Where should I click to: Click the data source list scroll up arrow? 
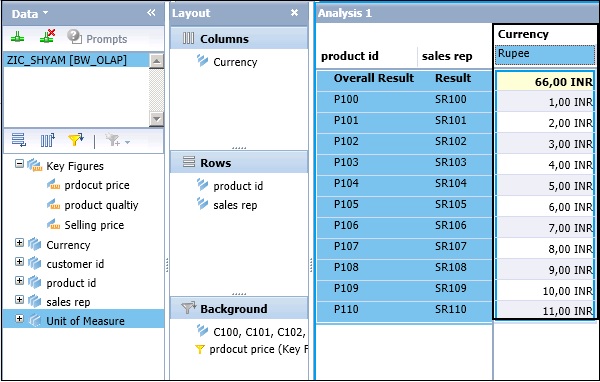click(156, 61)
